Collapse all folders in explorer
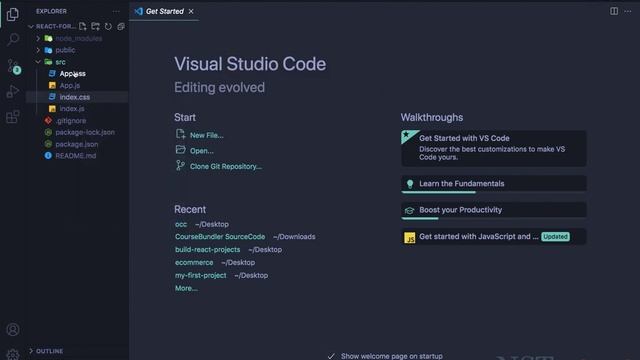This screenshot has height=360, width=640. point(121,27)
